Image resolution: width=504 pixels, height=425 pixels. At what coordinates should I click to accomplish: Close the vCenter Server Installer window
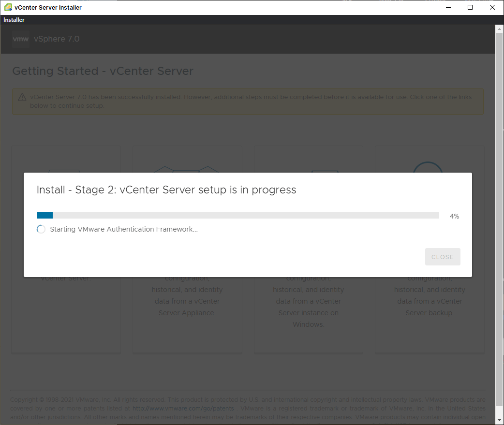492,7
